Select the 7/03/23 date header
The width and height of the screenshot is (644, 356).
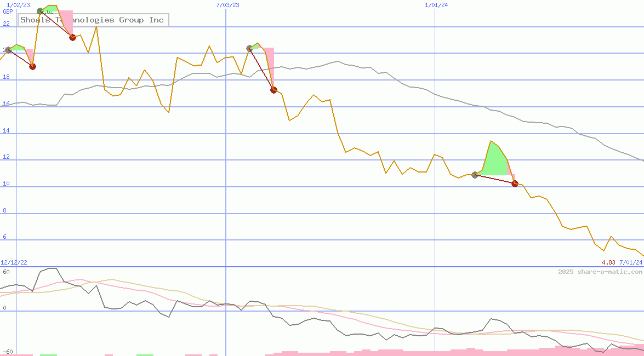(225, 5)
